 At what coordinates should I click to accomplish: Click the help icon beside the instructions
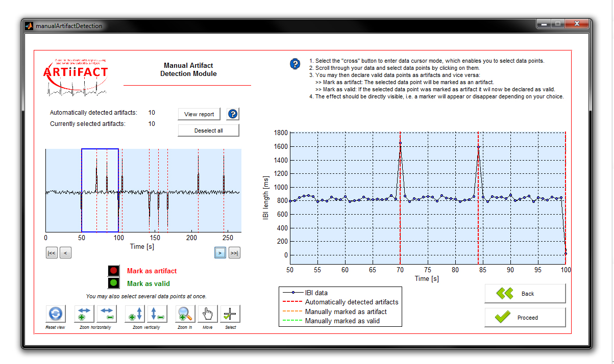(x=295, y=64)
